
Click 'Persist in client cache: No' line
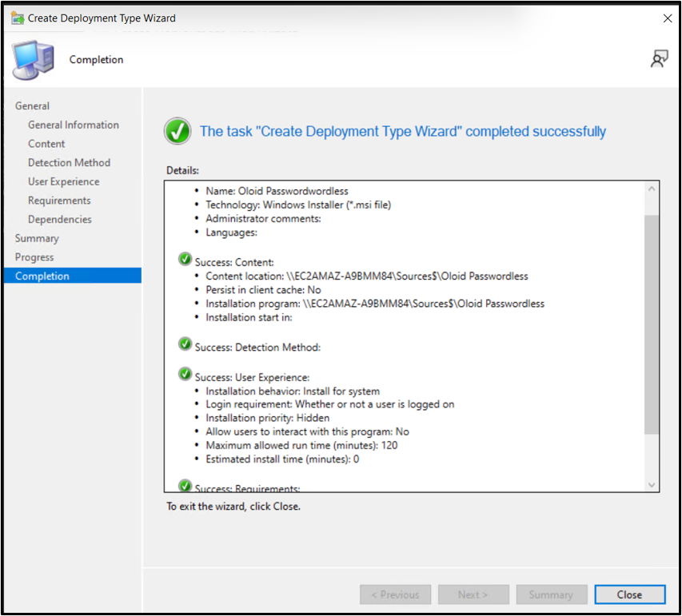263,290
